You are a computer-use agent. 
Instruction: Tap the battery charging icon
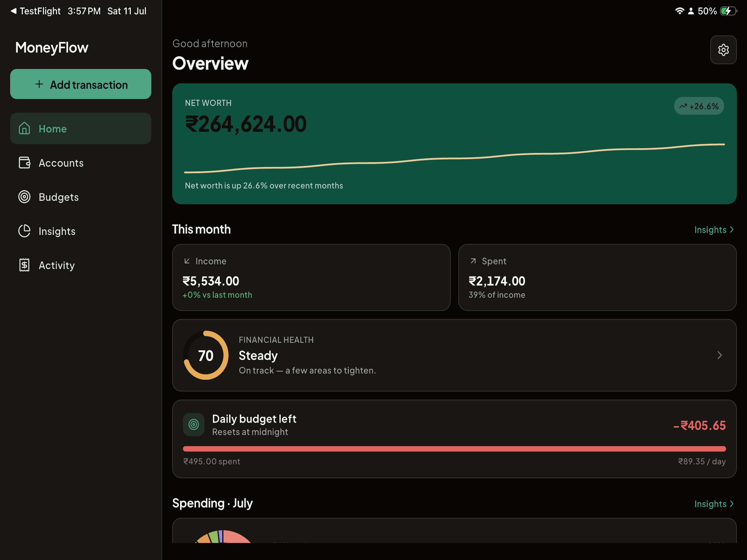(729, 11)
